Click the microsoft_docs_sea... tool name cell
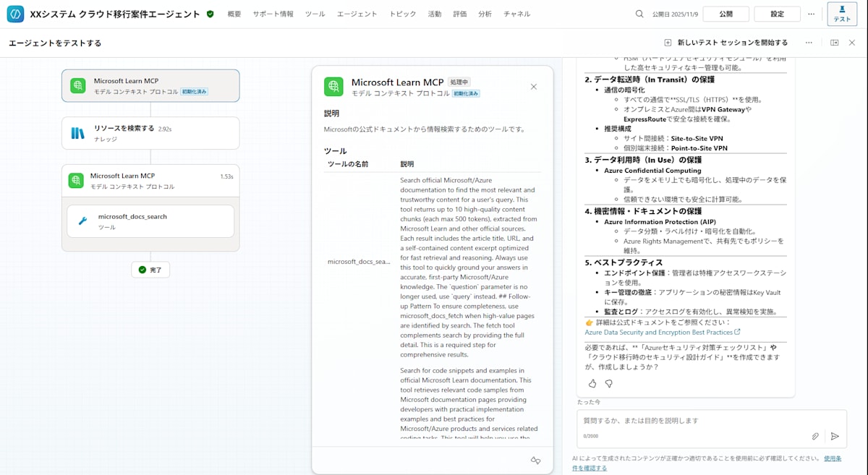868x475 pixels. pos(359,262)
